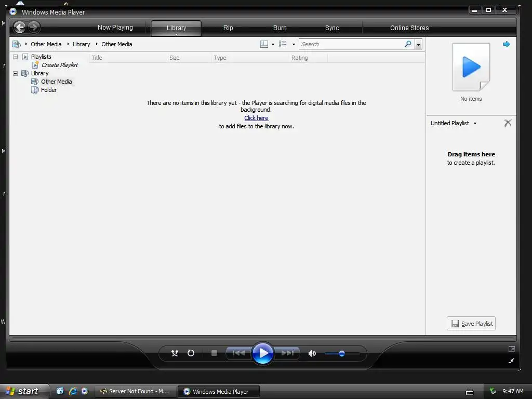
Task: Click the blue arrow to hide list pane
Action: click(x=506, y=44)
